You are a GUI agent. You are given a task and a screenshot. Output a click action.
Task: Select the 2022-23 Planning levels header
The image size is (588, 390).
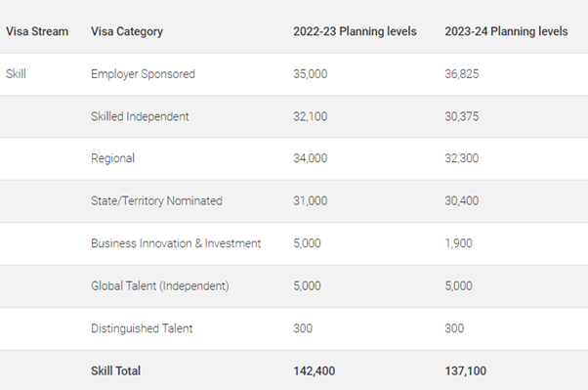point(355,31)
